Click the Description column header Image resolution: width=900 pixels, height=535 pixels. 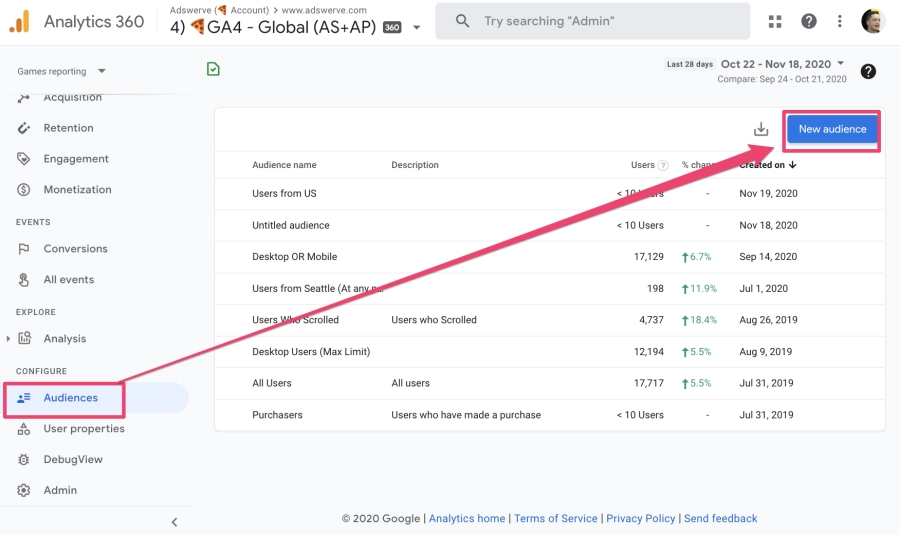coord(415,165)
